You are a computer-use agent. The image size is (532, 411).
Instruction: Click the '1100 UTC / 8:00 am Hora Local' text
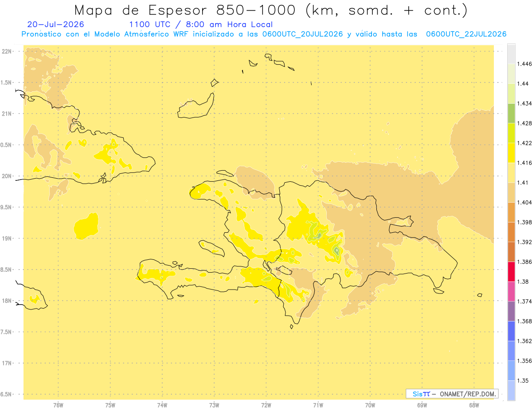(x=200, y=24)
